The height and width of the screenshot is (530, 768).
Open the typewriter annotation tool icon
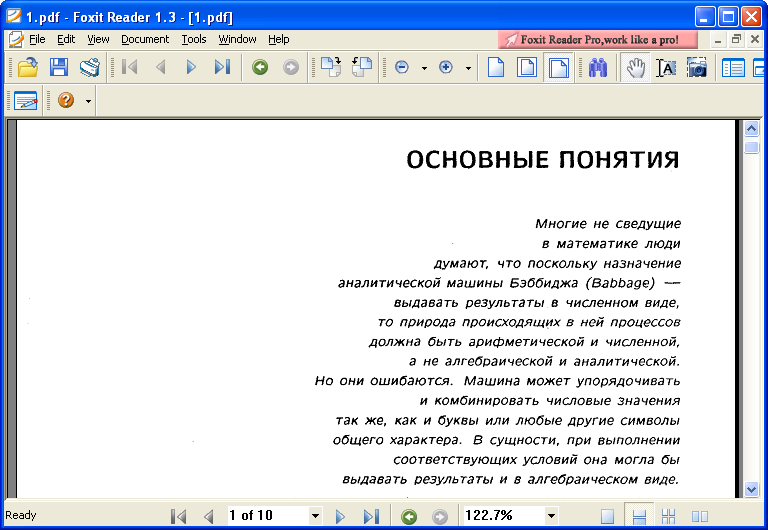26,100
